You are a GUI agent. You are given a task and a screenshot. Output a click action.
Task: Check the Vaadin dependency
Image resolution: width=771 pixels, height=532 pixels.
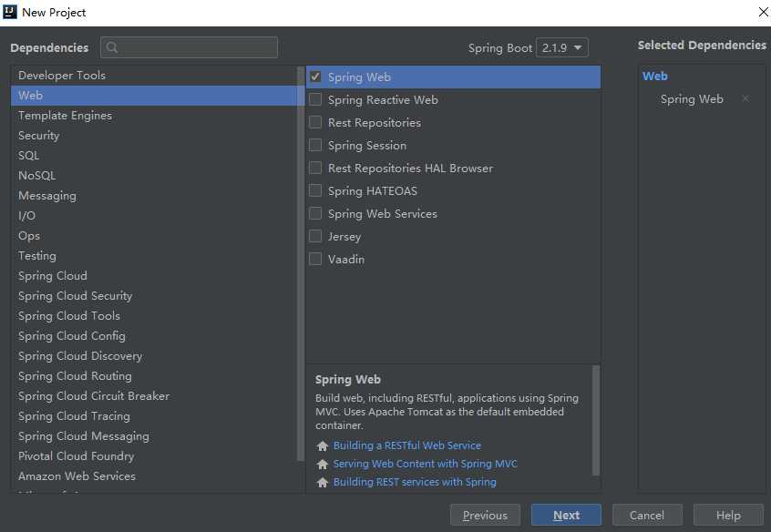click(315, 259)
